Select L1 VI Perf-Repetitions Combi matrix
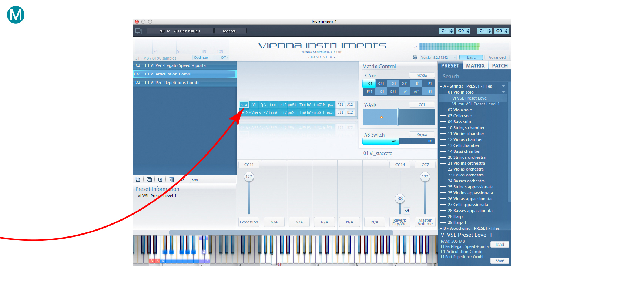The height and width of the screenshot is (296, 644). [184, 83]
